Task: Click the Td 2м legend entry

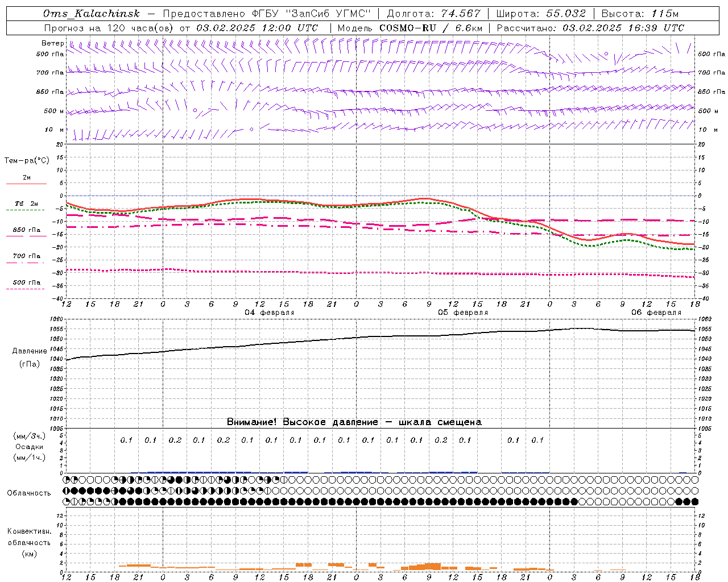Action: tap(26, 203)
